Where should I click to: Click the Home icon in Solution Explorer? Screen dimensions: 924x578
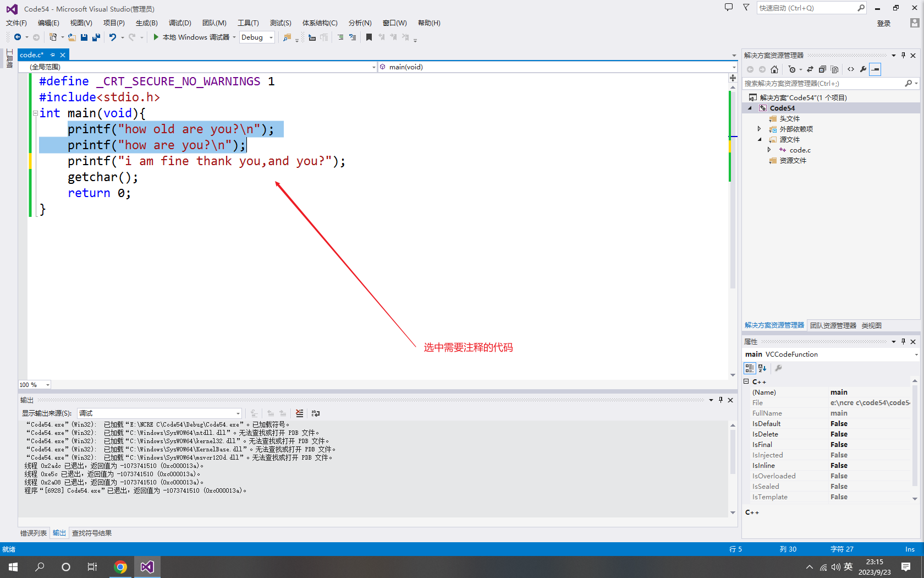pos(774,69)
